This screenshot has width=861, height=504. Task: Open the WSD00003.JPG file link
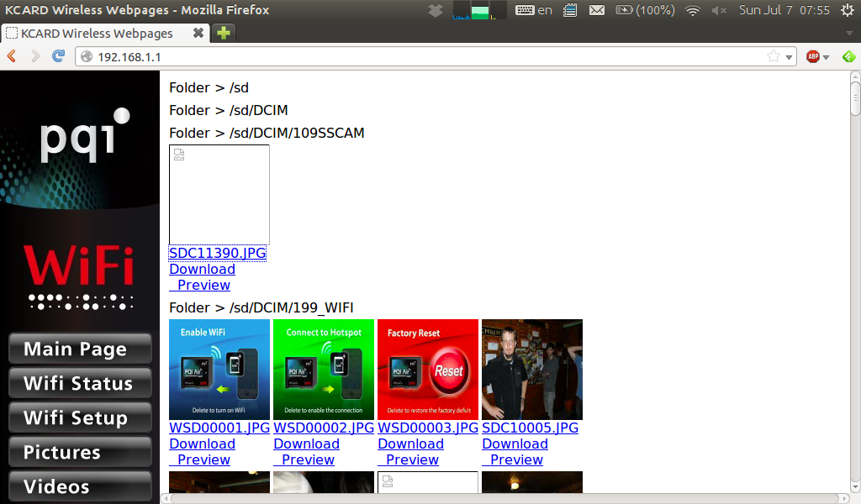tap(428, 428)
